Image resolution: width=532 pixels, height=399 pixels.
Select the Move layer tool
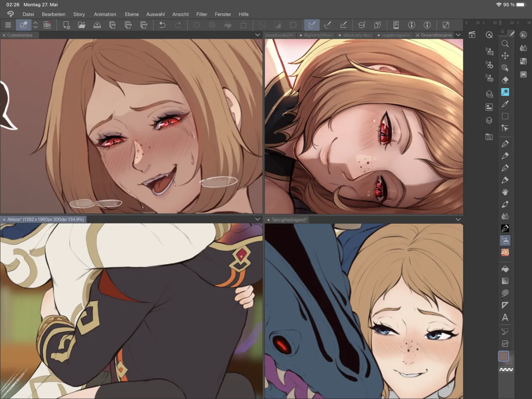tap(505, 55)
